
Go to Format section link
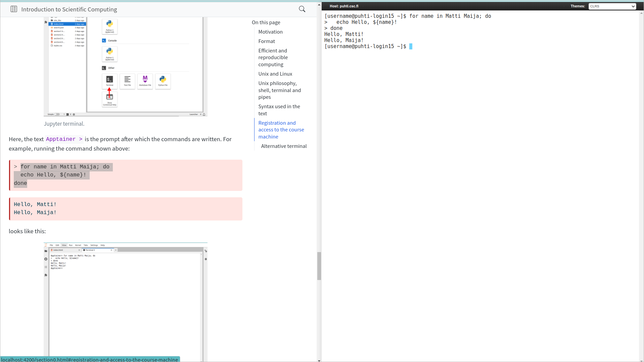point(267,41)
